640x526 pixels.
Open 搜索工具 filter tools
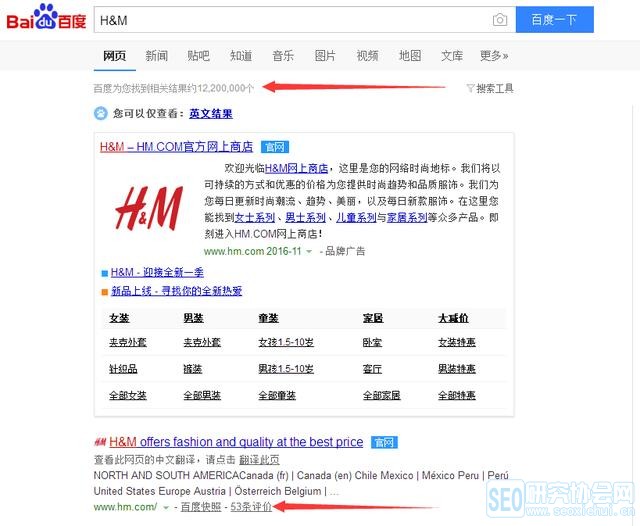(x=495, y=88)
